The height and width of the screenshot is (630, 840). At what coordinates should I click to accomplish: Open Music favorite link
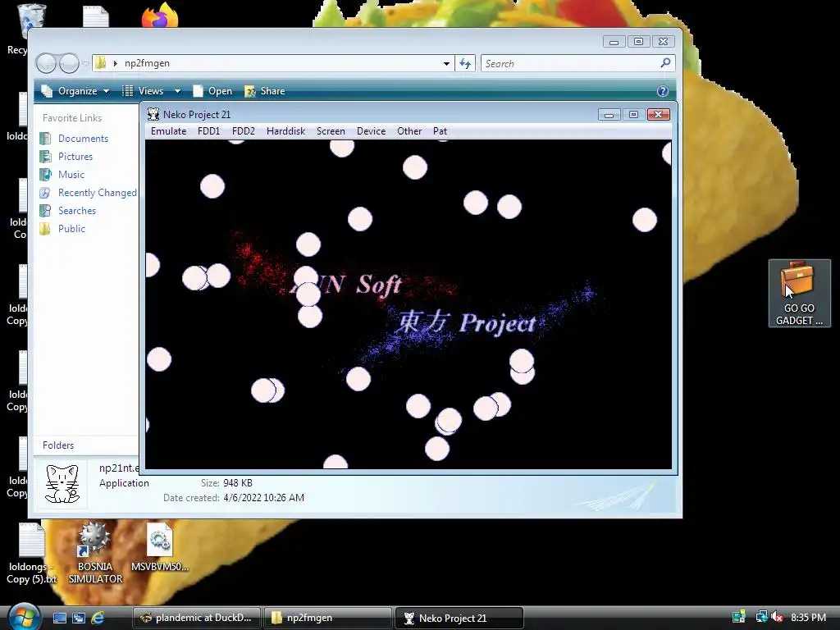pos(71,175)
